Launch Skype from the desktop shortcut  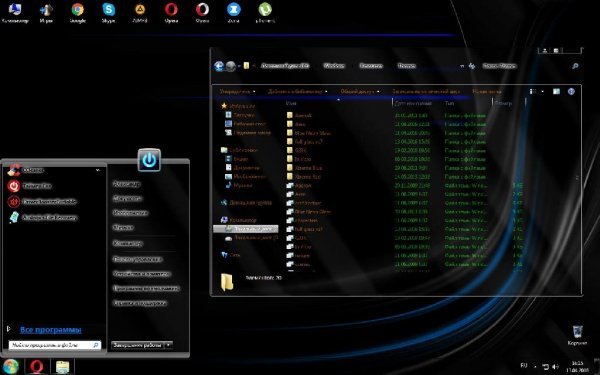(x=109, y=13)
